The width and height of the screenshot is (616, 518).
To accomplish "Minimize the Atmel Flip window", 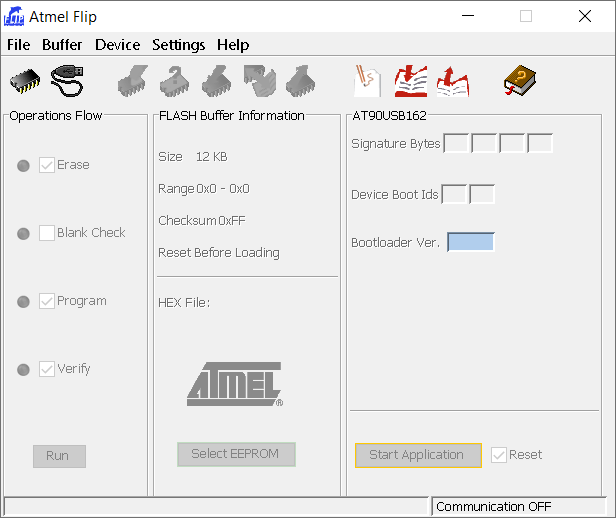I will (468, 16).
